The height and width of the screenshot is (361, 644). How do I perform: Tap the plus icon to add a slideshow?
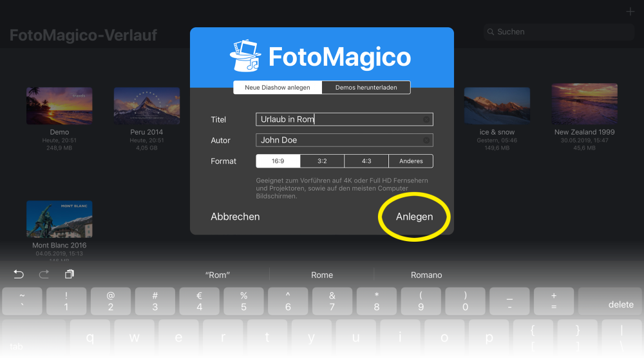point(630,12)
